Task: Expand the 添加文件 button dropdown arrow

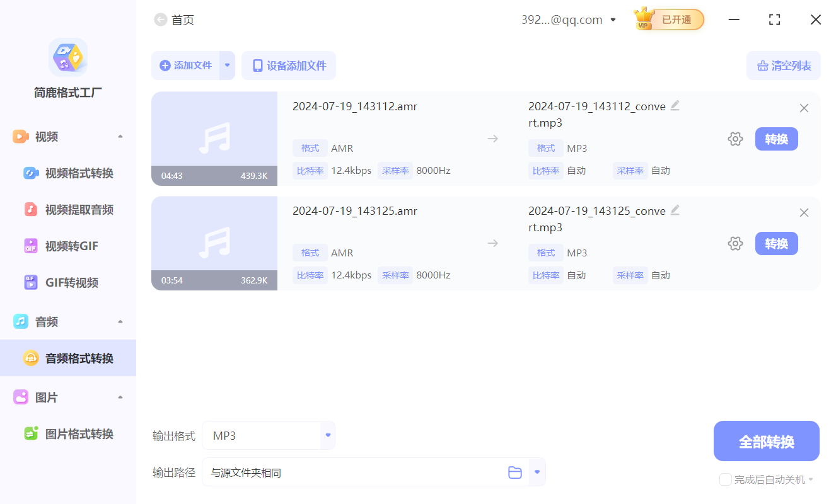Action: [228, 66]
